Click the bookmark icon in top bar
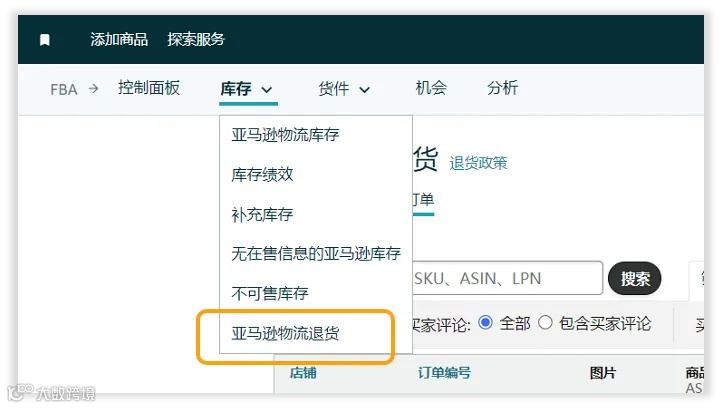 click(x=45, y=40)
